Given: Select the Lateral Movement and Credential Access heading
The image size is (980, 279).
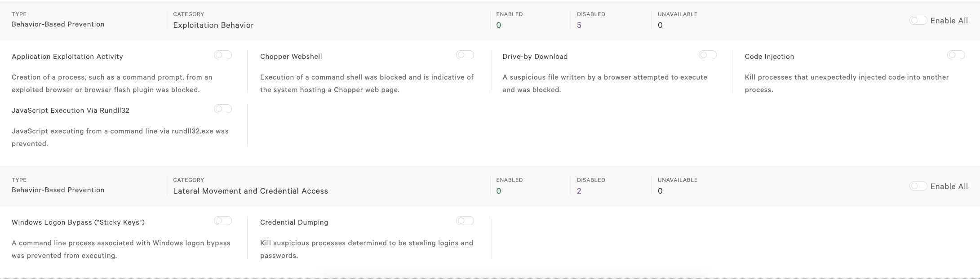Looking at the screenshot, I should (251, 191).
